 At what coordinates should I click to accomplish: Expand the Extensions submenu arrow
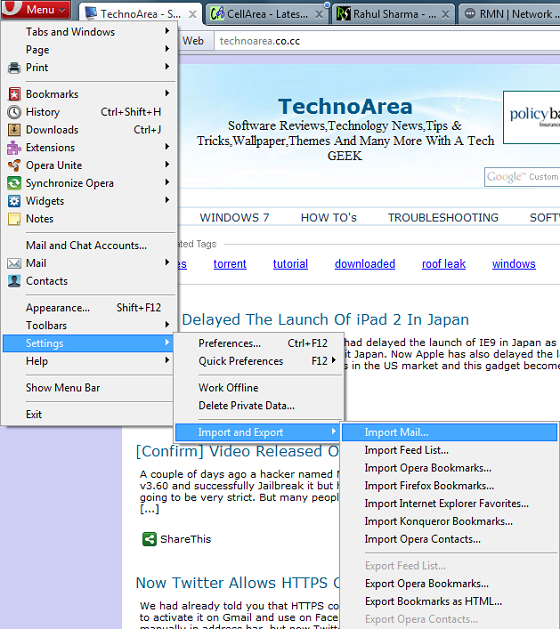167,146
